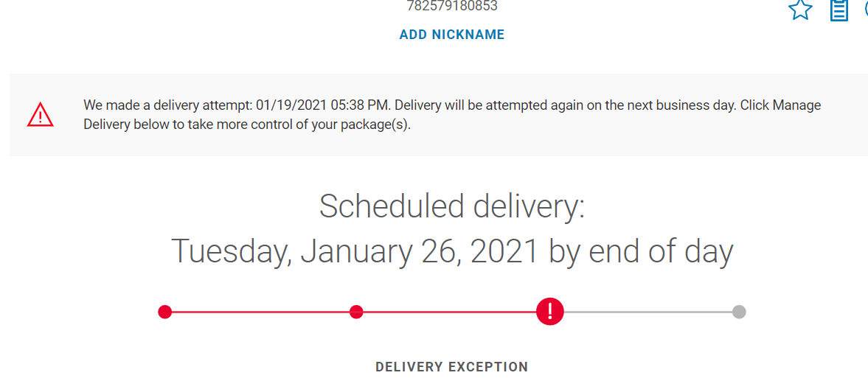Click the star favorite icon
The image size is (868, 381).
click(800, 10)
